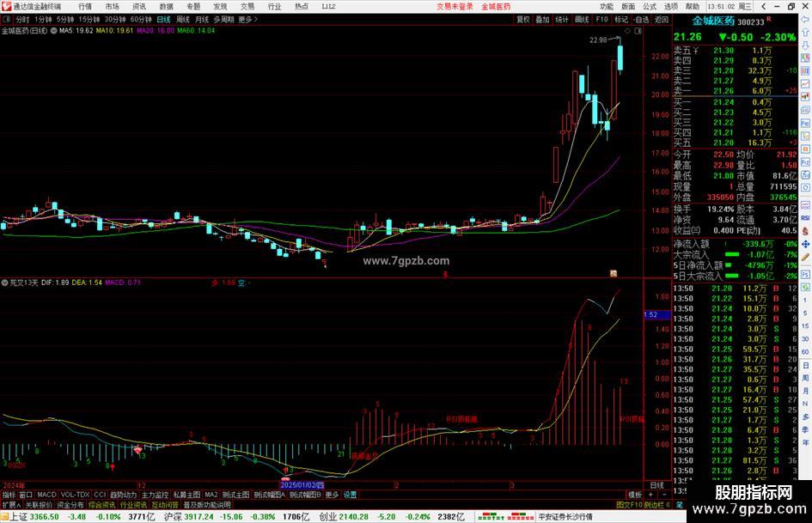
Task: Click the 交易未登录 login link
Action: 455,7
